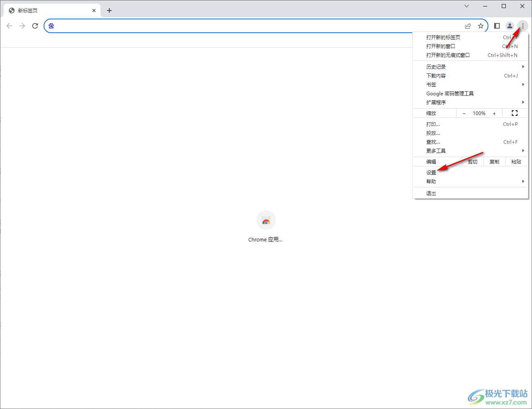Choose 打开新的窗口 menu item
The height and width of the screenshot is (409, 532).
470,46
